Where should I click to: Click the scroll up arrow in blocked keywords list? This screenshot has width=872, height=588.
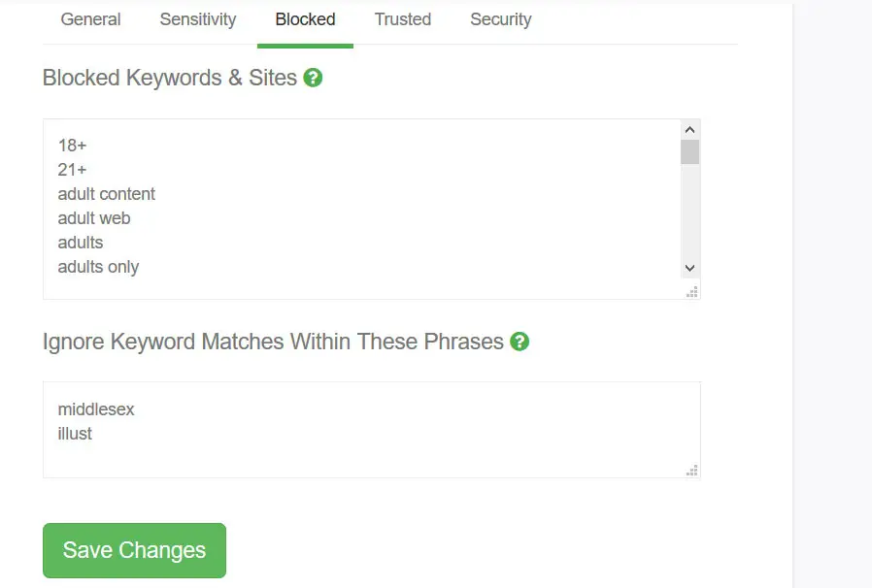coord(689,130)
